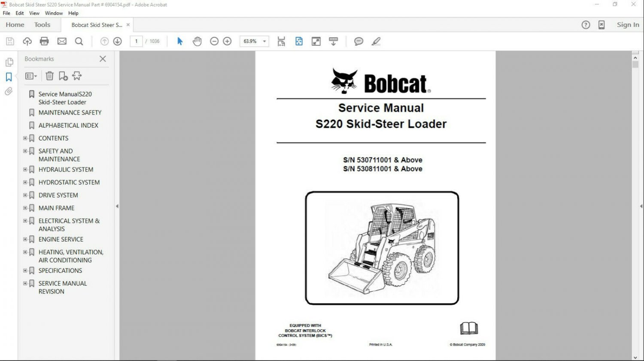Open the attachments paperclip icon
The image size is (644, 361).
click(9, 91)
